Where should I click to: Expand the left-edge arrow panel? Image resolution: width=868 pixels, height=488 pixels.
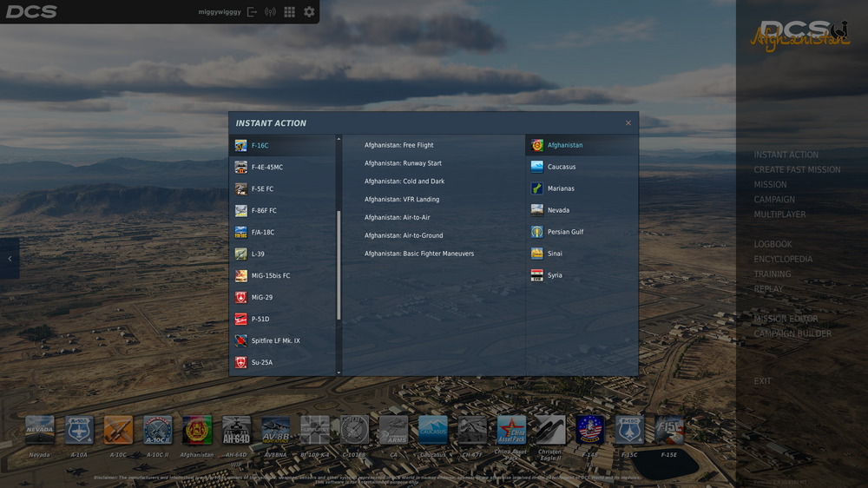coord(10,259)
